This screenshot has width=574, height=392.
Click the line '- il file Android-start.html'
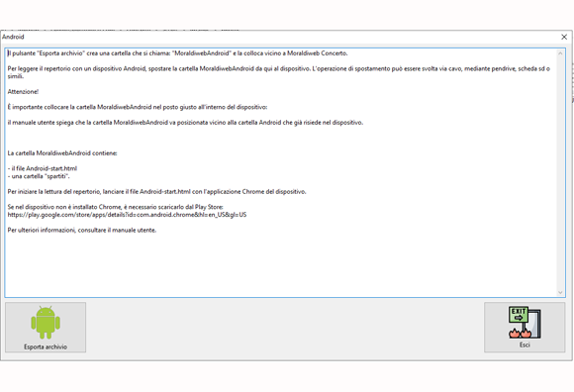point(43,168)
